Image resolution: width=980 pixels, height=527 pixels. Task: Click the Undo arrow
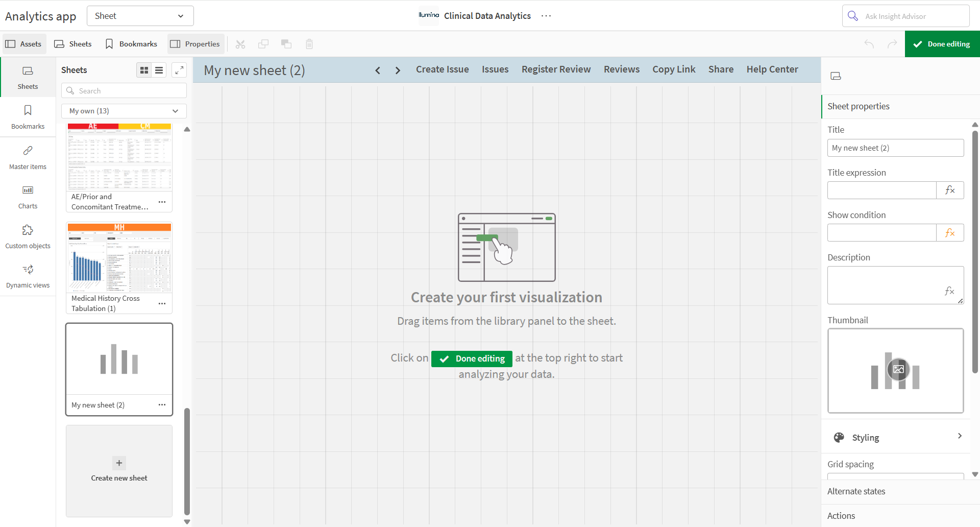coord(869,44)
